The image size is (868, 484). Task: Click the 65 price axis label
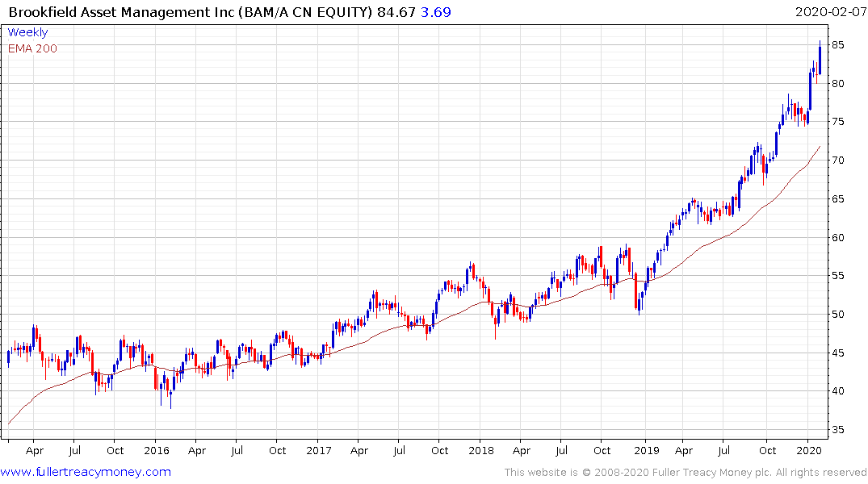coord(837,199)
